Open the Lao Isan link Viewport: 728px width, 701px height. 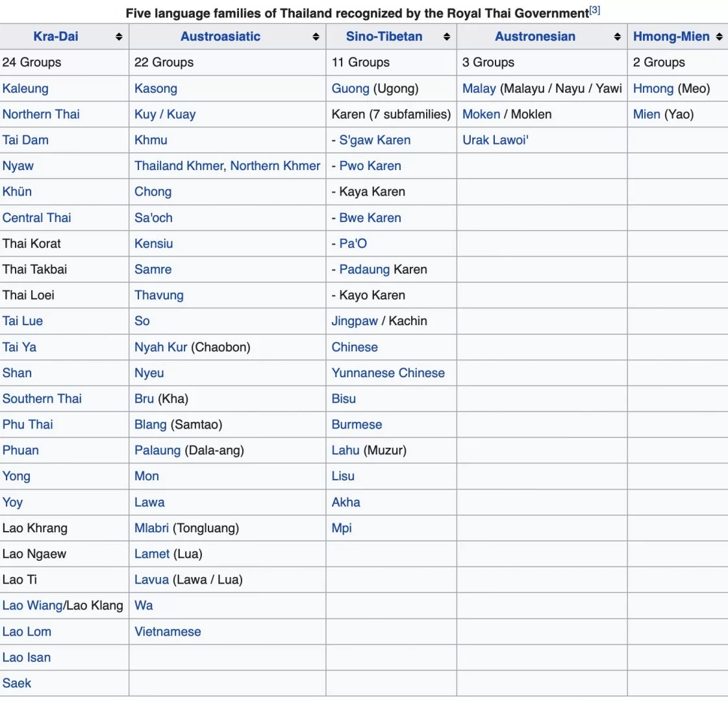click(27, 658)
